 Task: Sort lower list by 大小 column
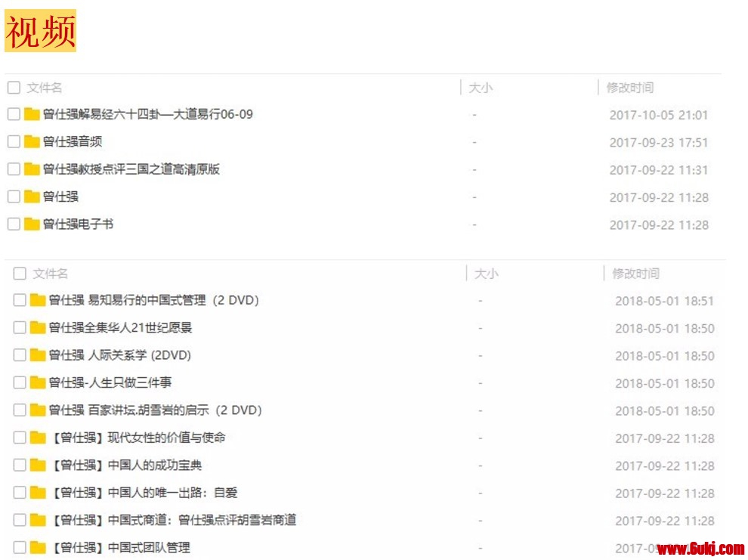[x=487, y=274]
